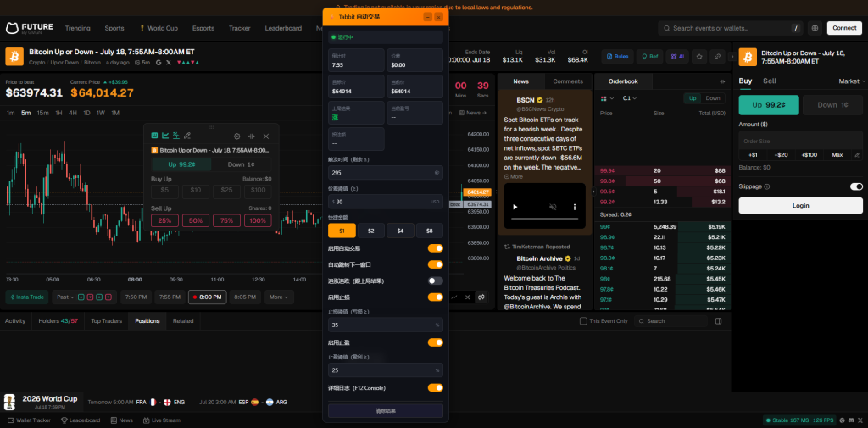868x428 pixels.
Task: Open the language globe icon
Action: [x=815, y=28]
